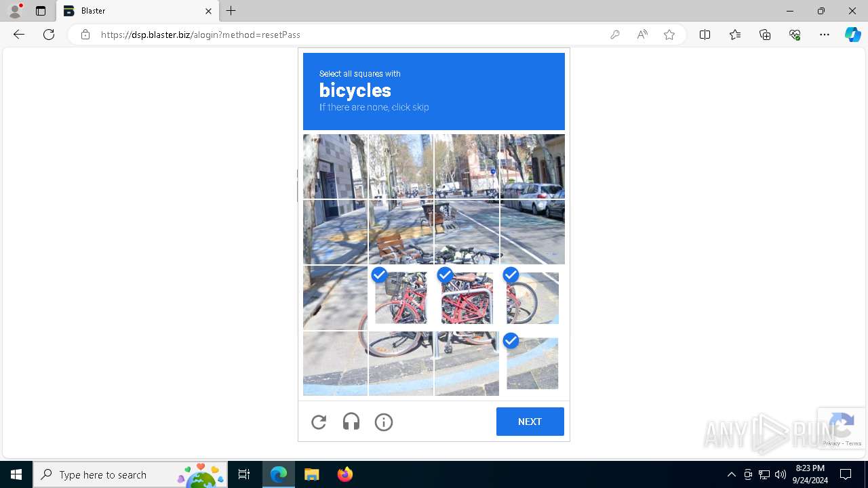
Task: Open reCAPTCHA Privacy link
Action: (831, 443)
